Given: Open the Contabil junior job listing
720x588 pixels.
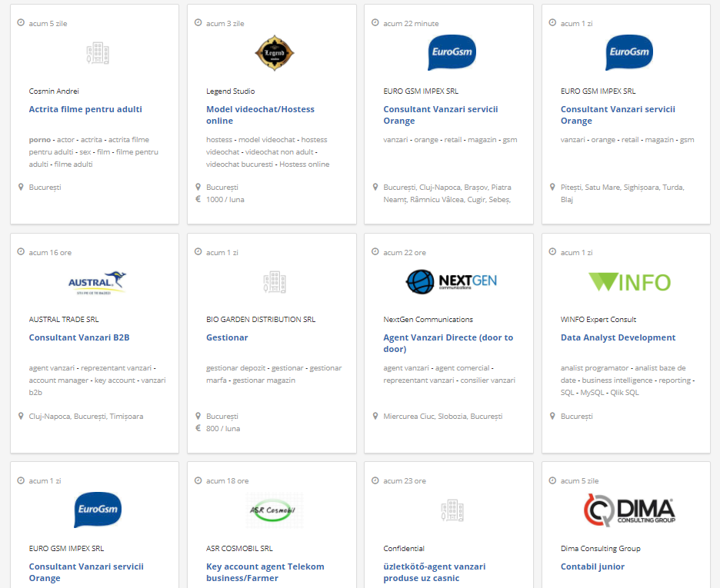Looking at the screenshot, I should tap(592, 566).
